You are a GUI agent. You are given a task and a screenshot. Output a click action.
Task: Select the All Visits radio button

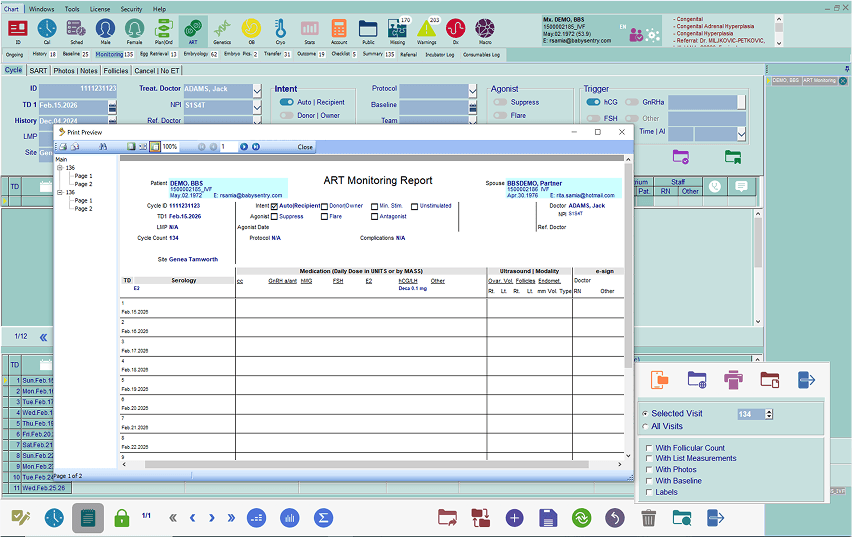(x=645, y=427)
